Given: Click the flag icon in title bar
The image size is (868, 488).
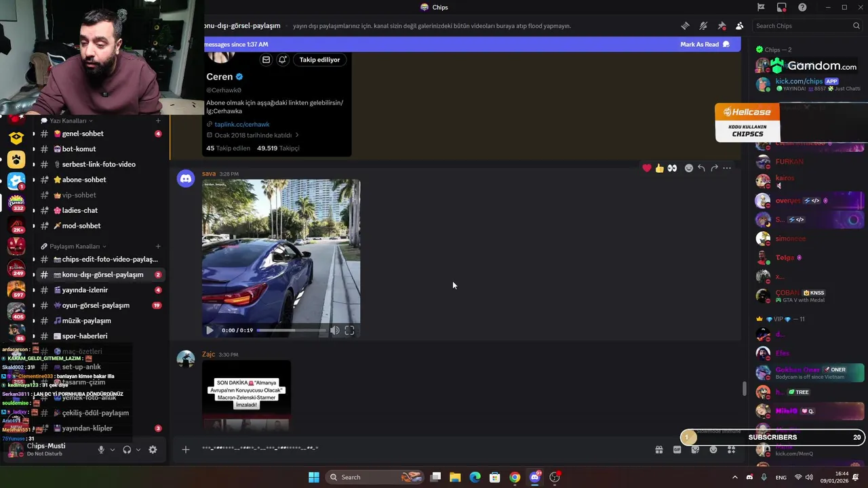Looking at the screenshot, I should click(x=761, y=7).
